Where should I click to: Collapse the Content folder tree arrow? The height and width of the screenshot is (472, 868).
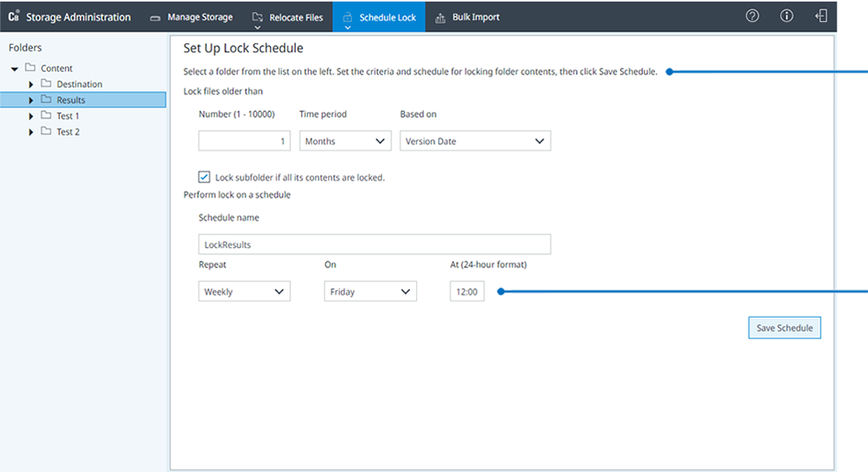click(x=15, y=69)
